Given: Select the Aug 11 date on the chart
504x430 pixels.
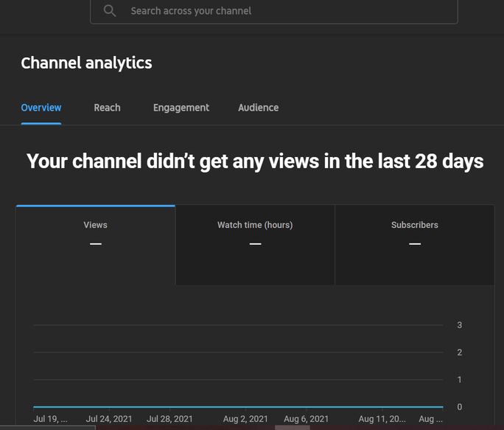Looking at the screenshot, I should click(x=382, y=419).
